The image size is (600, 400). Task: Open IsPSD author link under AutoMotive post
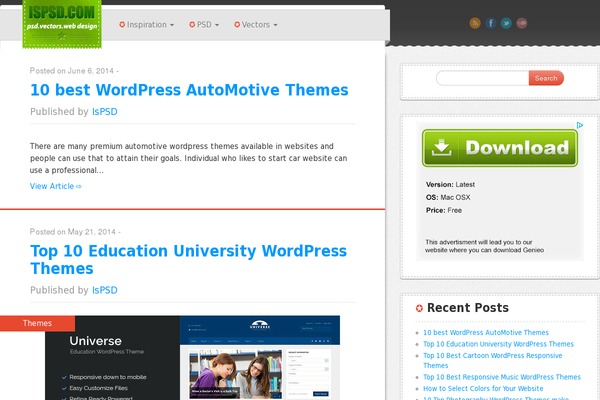point(104,112)
